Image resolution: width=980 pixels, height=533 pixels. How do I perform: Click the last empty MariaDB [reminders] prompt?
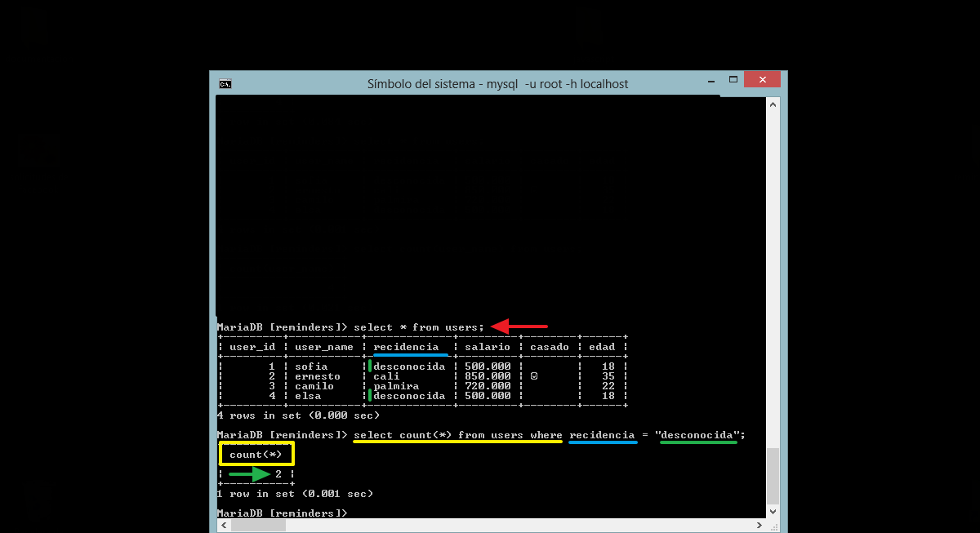click(282, 513)
